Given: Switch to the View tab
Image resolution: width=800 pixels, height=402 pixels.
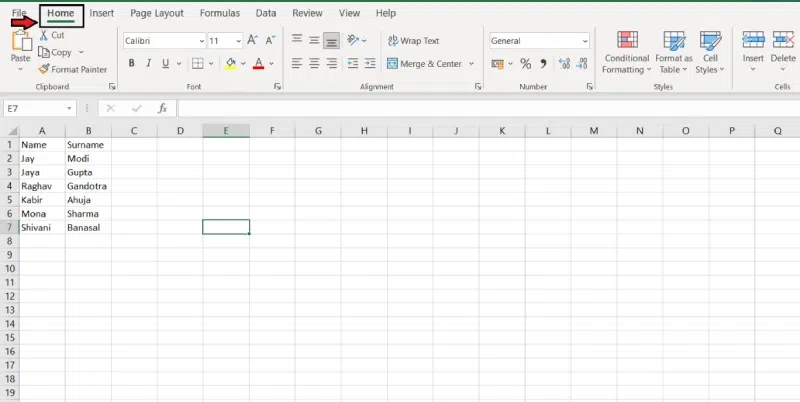Looking at the screenshot, I should pos(349,13).
